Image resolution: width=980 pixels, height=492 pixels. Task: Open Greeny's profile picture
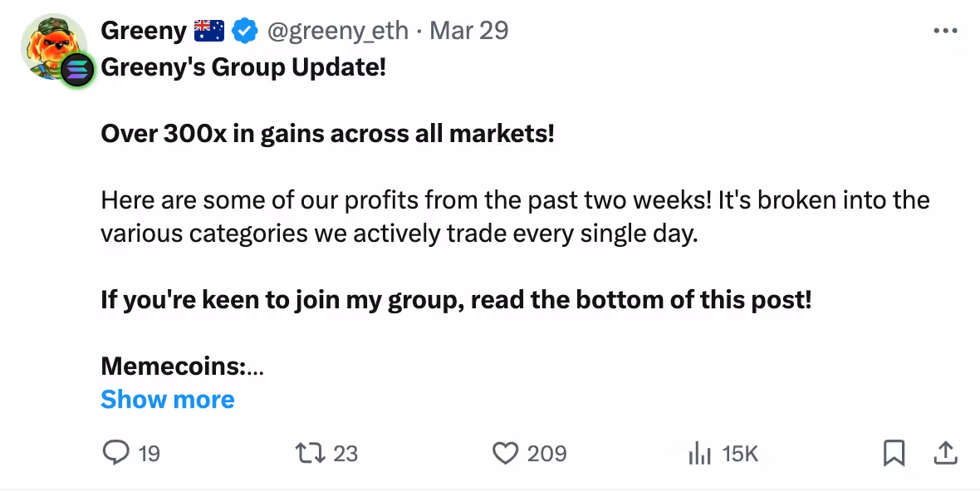[51, 42]
